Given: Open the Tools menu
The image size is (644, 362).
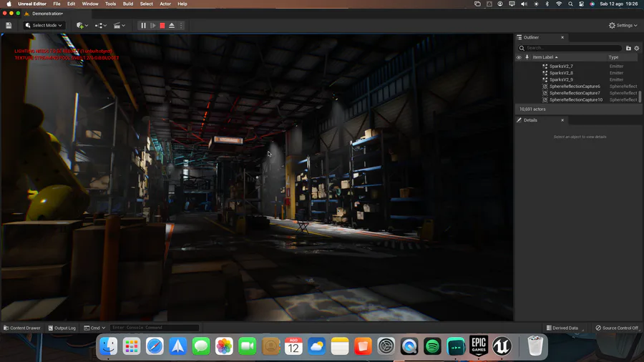Looking at the screenshot, I should (110, 4).
